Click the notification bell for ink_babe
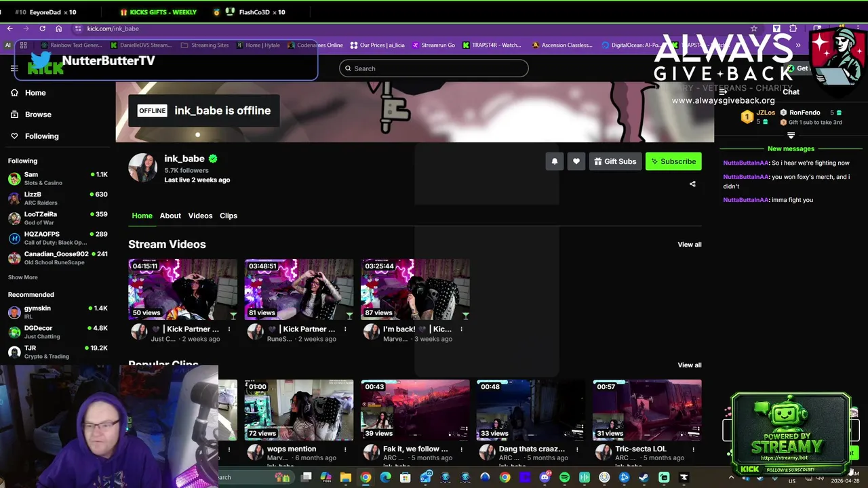This screenshot has height=488, width=868. (x=555, y=161)
